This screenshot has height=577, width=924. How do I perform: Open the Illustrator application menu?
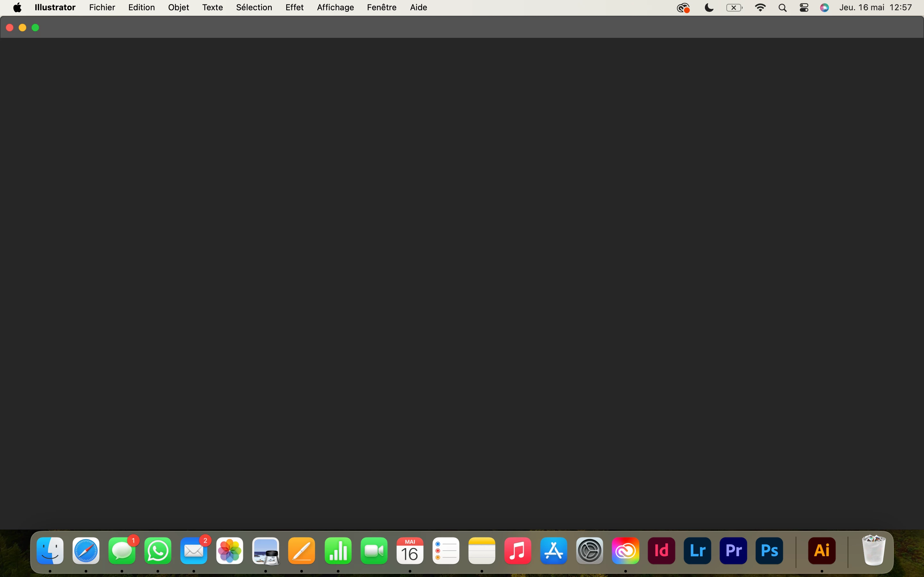tap(55, 8)
